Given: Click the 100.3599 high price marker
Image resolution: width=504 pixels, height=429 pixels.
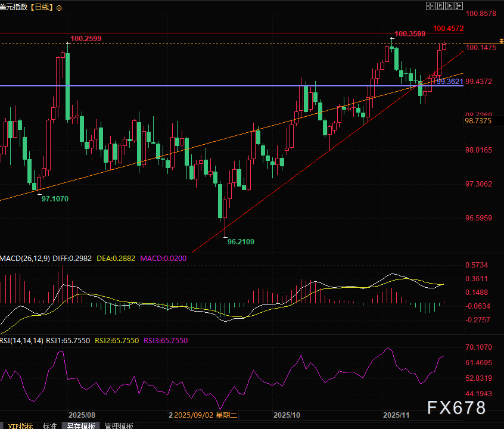Looking at the screenshot, I should point(410,34).
